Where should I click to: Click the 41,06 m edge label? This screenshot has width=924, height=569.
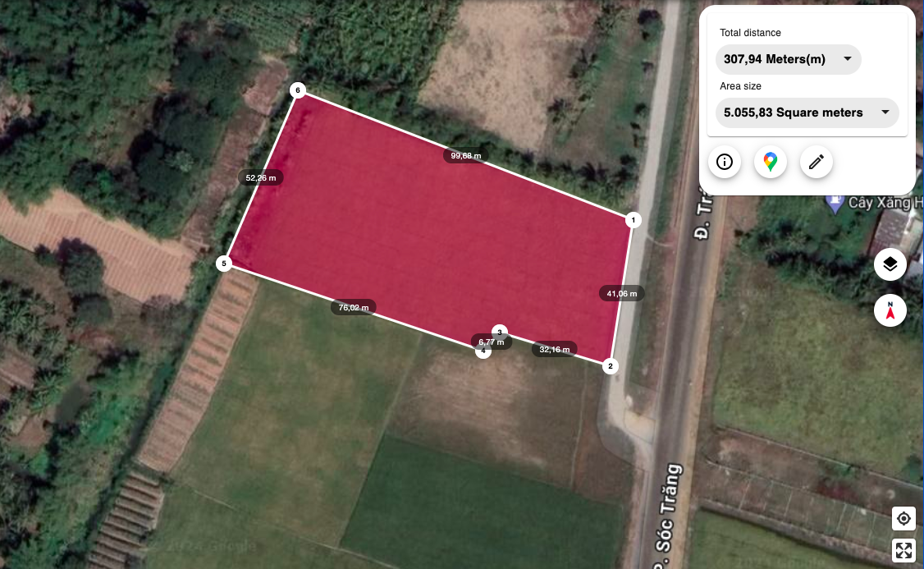click(622, 293)
